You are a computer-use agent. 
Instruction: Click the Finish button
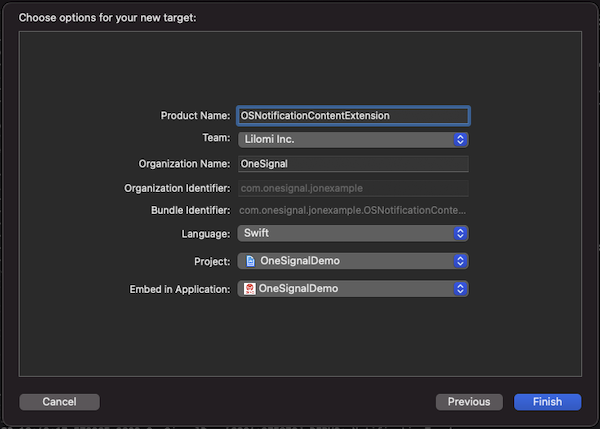[x=548, y=402]
